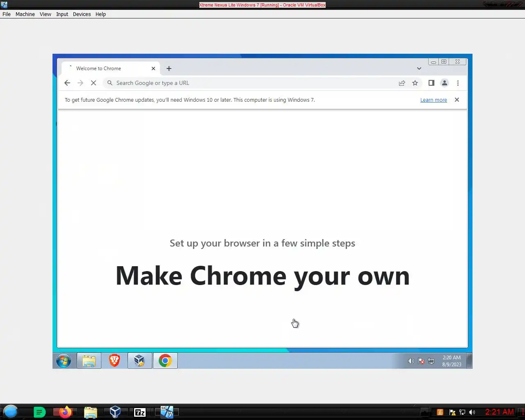Click the VirtualBox window title bar icon
This screenshot has width=525, height=420.
pos(4,5)
